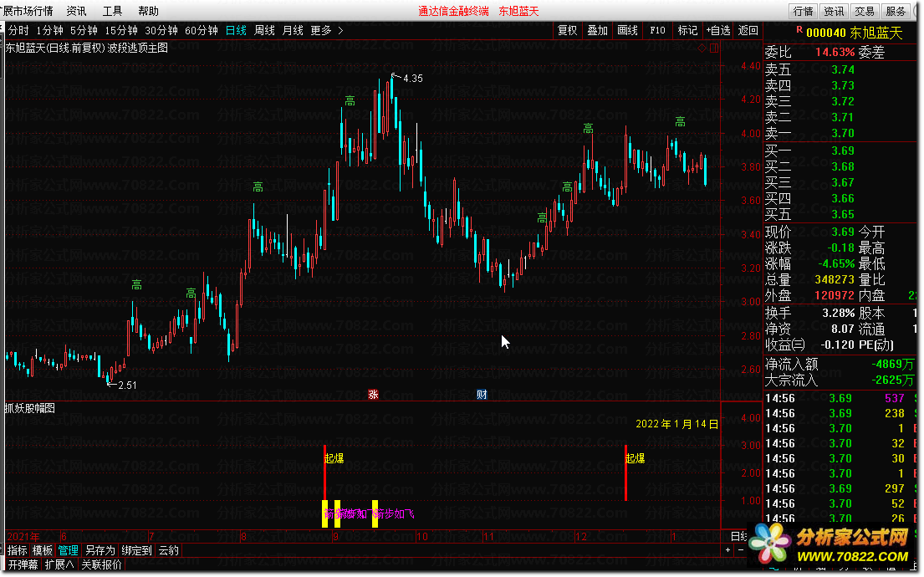
Task: Click the 指标 tab at bottom
Action: pos(17,550)
